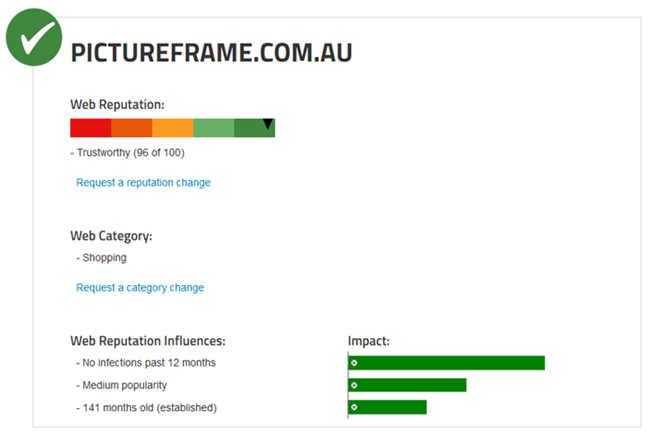Click the dot on the 141 months bar

(x=354, y=407)
